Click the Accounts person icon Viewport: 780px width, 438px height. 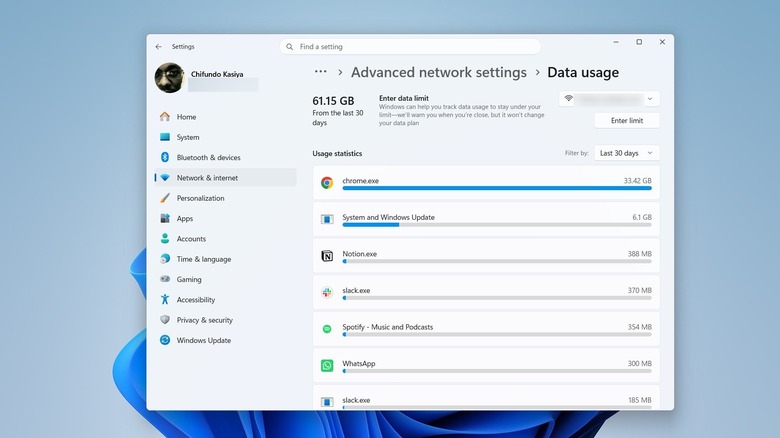pos(165,238)
